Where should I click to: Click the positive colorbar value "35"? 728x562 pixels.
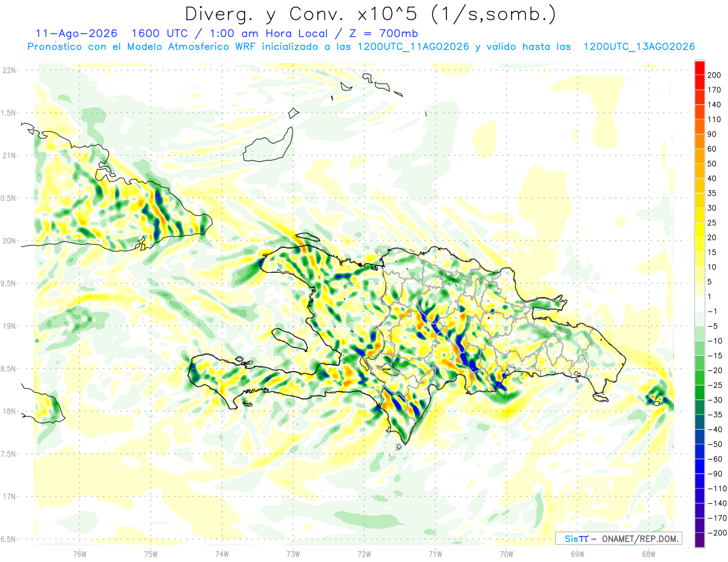coord(712,193)
